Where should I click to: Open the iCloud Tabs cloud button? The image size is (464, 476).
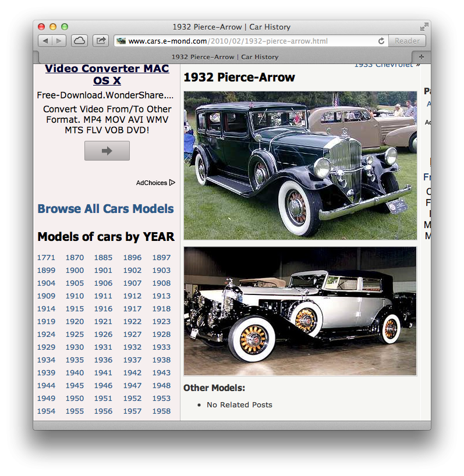(x=80, y=41)
